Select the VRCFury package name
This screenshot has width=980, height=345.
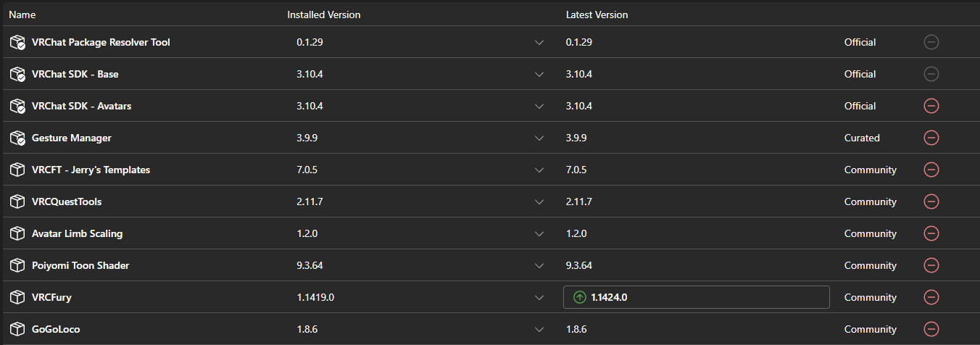click(51, 297)
